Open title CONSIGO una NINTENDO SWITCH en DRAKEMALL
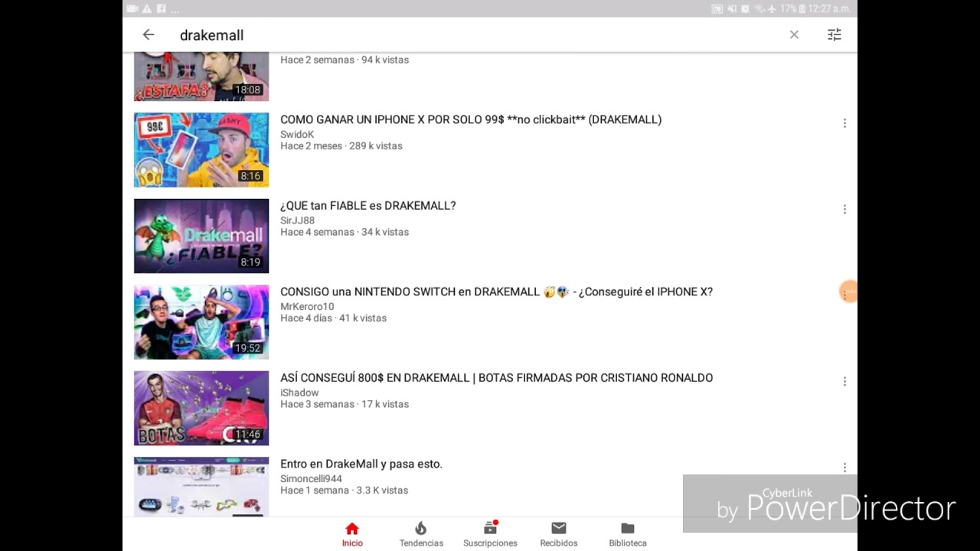 [x=496, y=292]
